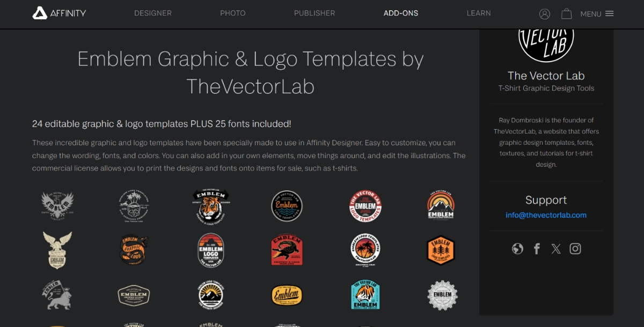
Task: Click the Support heading in sidebar
Action: [x=546, y=200]
